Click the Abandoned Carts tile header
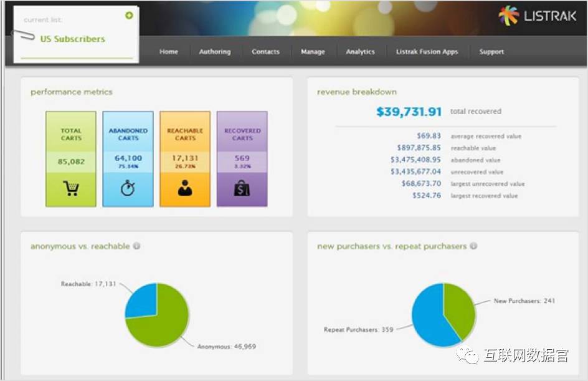The width and height of the screenshot is (588, 381). point(128,135)
